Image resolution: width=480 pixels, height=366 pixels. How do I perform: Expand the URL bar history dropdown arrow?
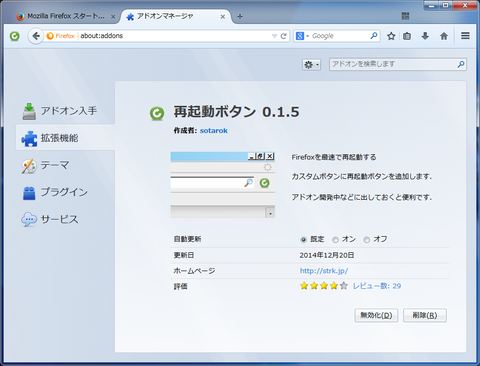(274, 36)
